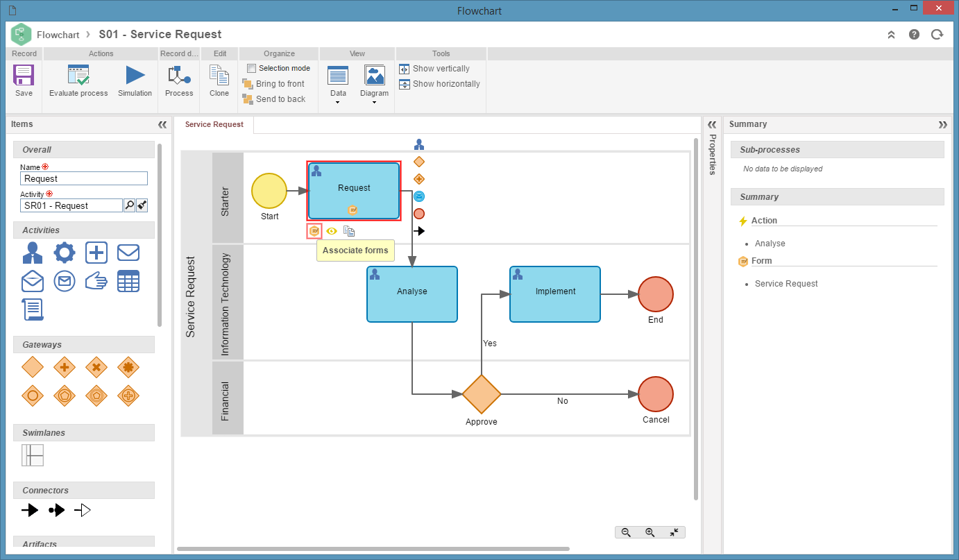Select the Start event circle
The image size is (959, 560).
(x=269, y=191)
